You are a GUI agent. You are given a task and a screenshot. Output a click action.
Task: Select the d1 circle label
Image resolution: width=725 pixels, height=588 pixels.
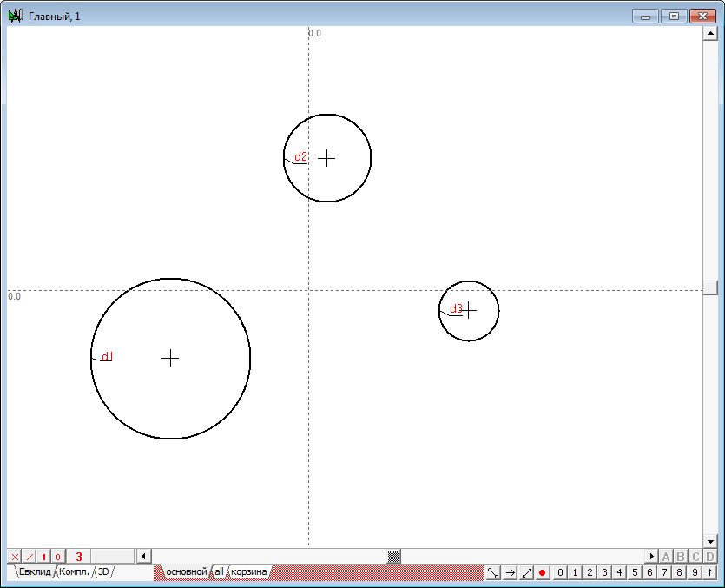click(108, 356)
